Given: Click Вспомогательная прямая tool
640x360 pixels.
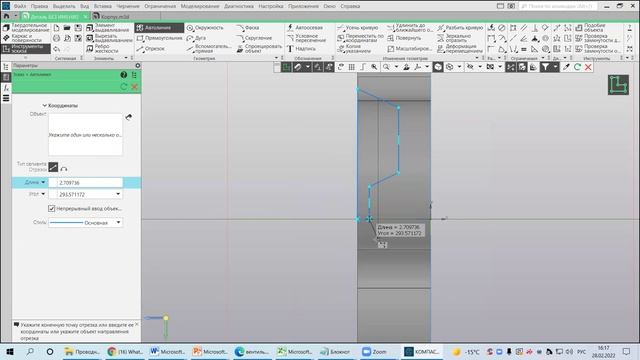Looking at the screenshot, I should click(x=209, y=49).
